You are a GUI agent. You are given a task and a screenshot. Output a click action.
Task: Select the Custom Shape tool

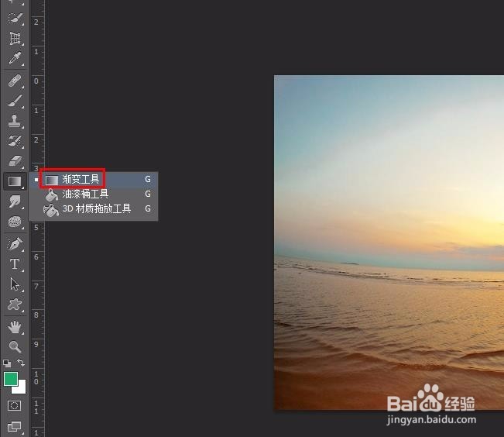[x=15, y=304]
